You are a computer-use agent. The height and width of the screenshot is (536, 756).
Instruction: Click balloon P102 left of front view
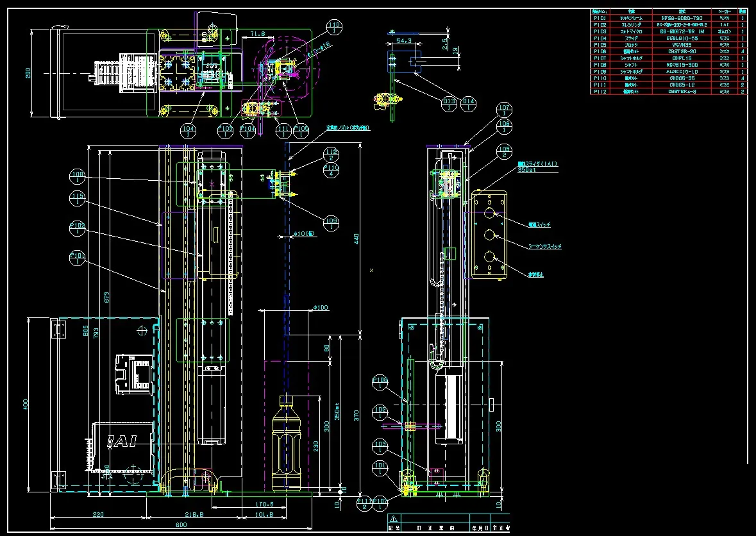(x=78, y=229)
